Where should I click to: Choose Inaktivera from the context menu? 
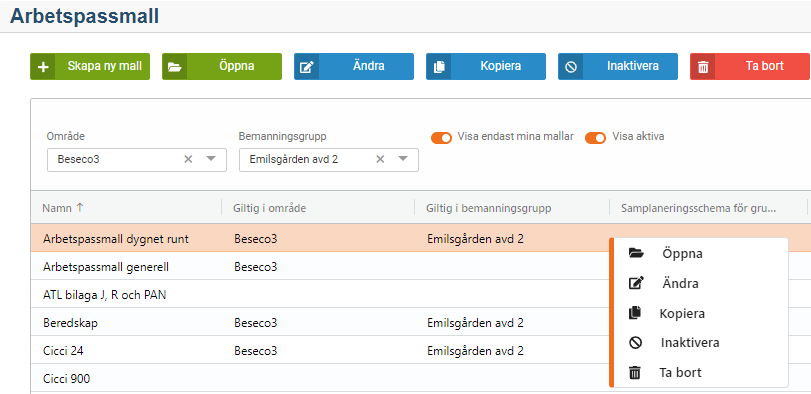(x=690, y=342)
